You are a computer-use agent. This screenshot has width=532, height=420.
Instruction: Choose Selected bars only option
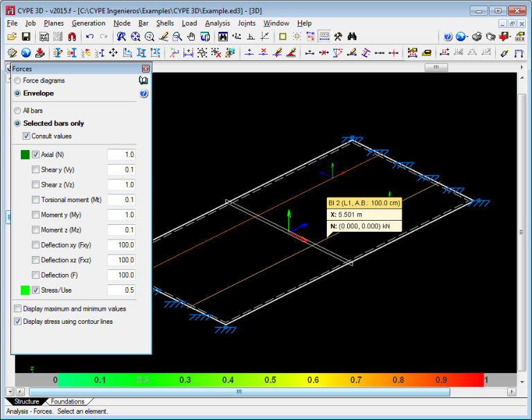(x=17, y=123)
